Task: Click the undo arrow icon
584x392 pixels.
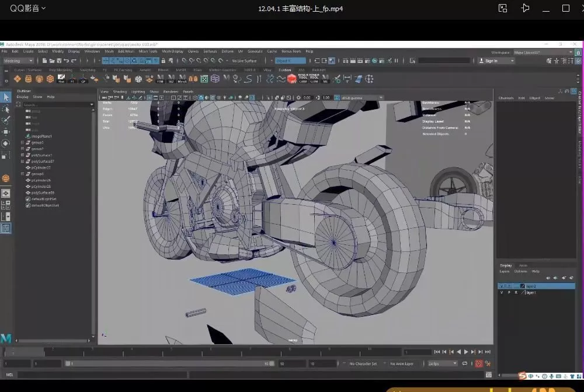Action: click(x=66, y=61)
